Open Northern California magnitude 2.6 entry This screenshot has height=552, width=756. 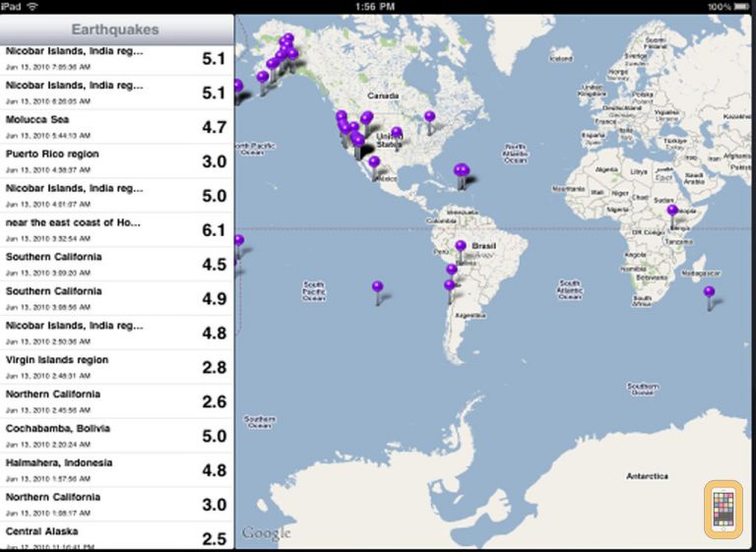click(x=117, y=401)
